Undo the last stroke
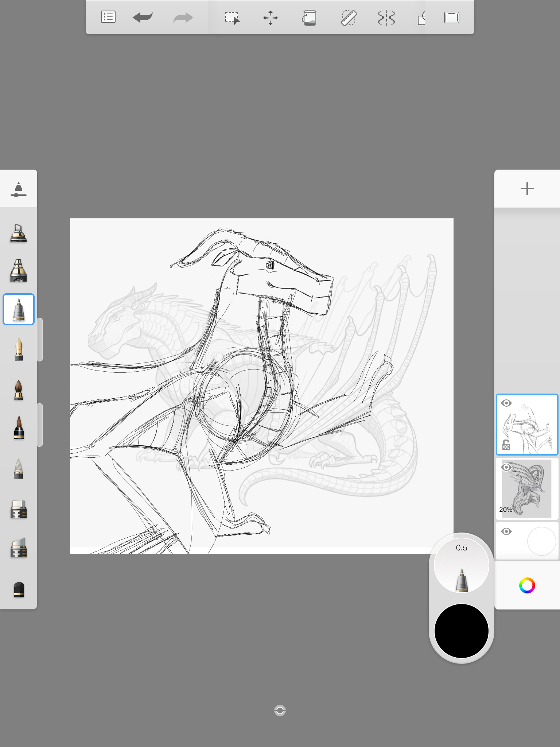The width and height of the screenshot is (560, 747). (143, 17)
